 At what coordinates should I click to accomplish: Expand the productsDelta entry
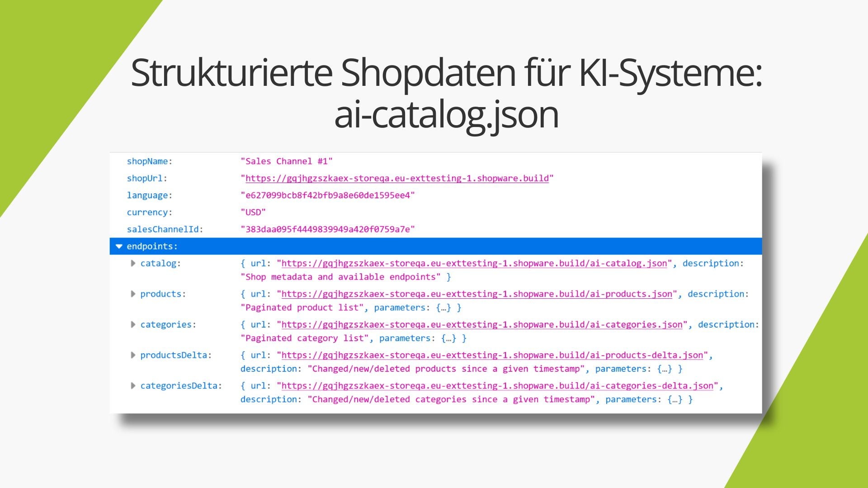[x=133, y=355]
